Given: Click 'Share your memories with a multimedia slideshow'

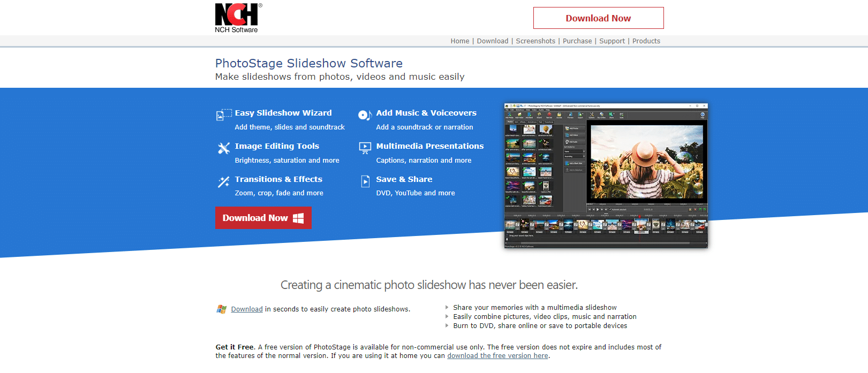Looking at the screenshot, I should [535, 308].
